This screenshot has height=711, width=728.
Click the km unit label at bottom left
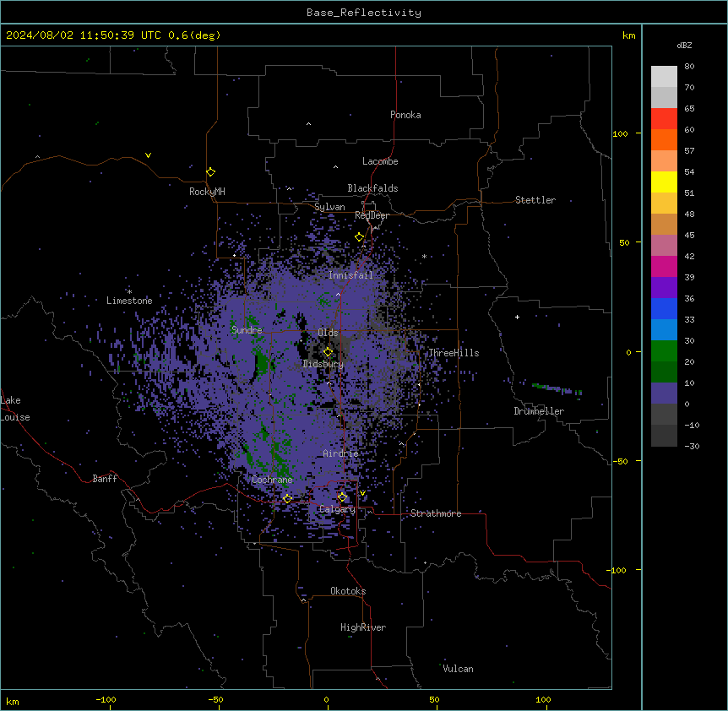[13, 702]
